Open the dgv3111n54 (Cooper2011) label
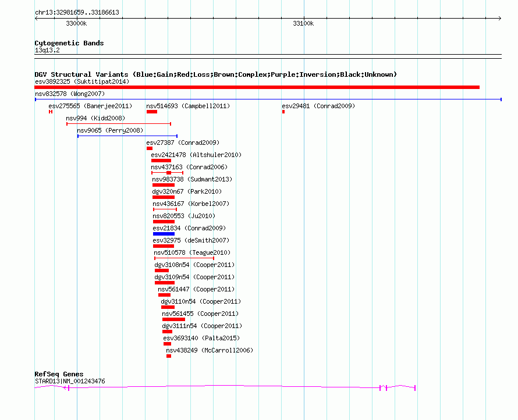The image size is (518, 420). click(x=202, y=326)
